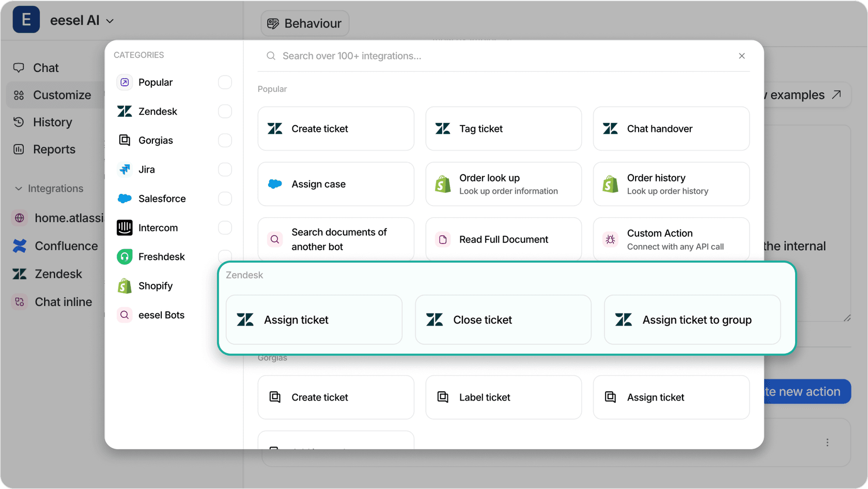Select Zendesk Assign ticket action
868x489 pixels.
point(314,320)
